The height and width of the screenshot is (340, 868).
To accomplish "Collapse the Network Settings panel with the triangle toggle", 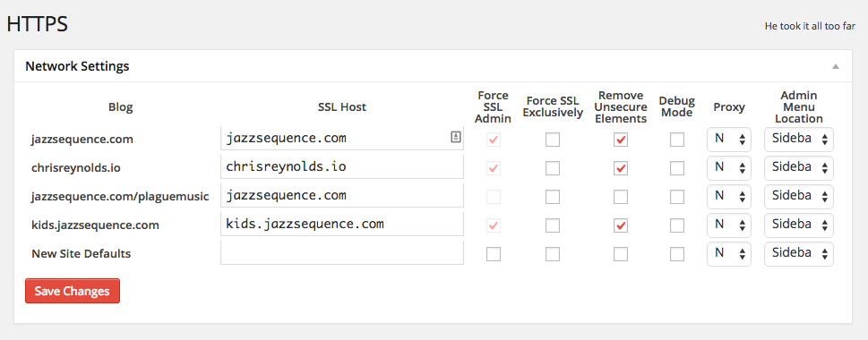I will (836, 66).
